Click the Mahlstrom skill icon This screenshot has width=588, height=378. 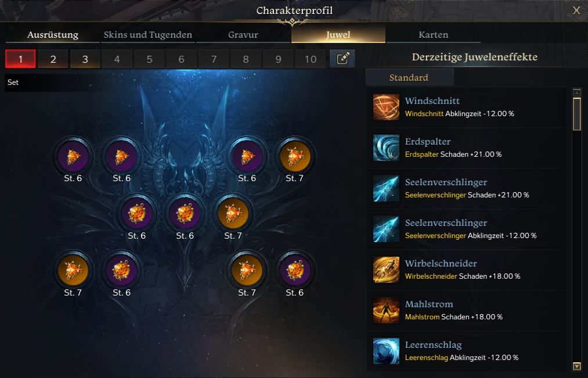click(x=386, y=310)
